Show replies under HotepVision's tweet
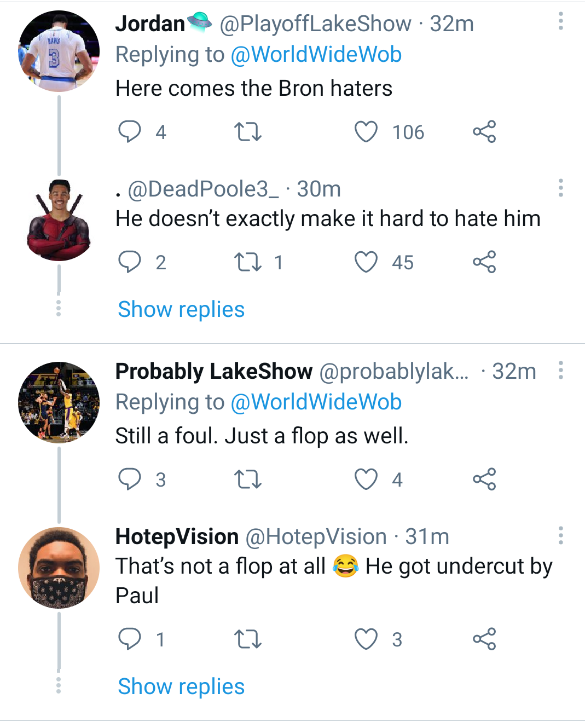Screen dimensions: 585x728 (181, 687)
